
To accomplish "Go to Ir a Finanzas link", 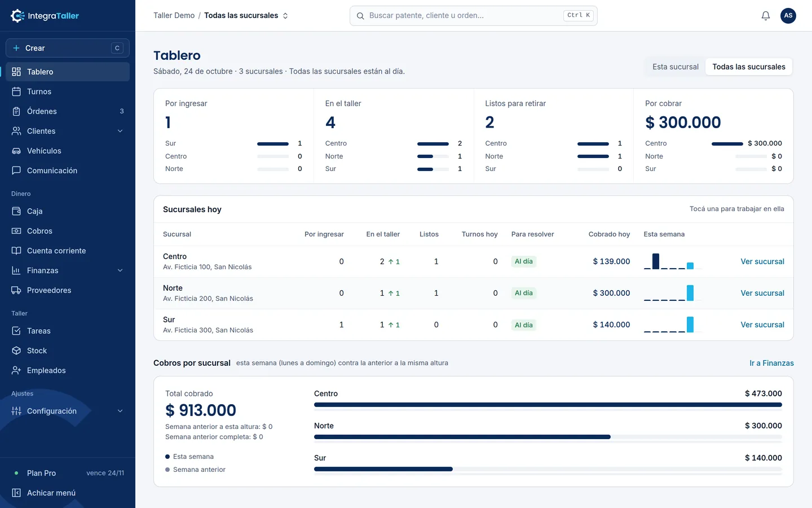I will (771, 363).
